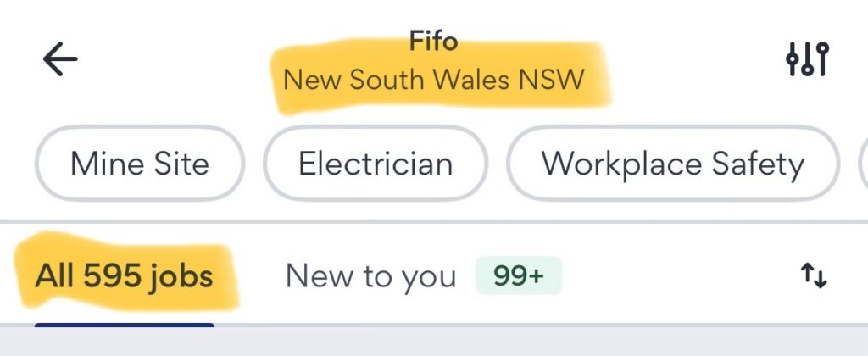Click the green 99+ badge

point(518,276)
